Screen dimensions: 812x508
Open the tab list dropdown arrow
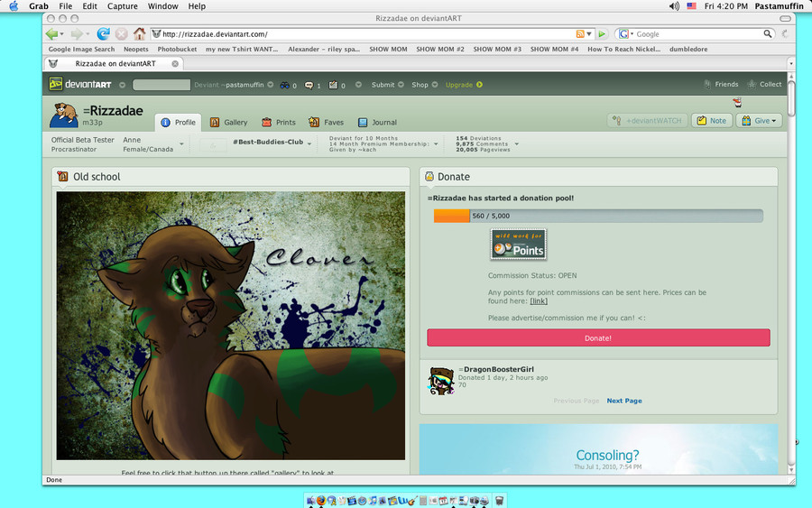790,64
